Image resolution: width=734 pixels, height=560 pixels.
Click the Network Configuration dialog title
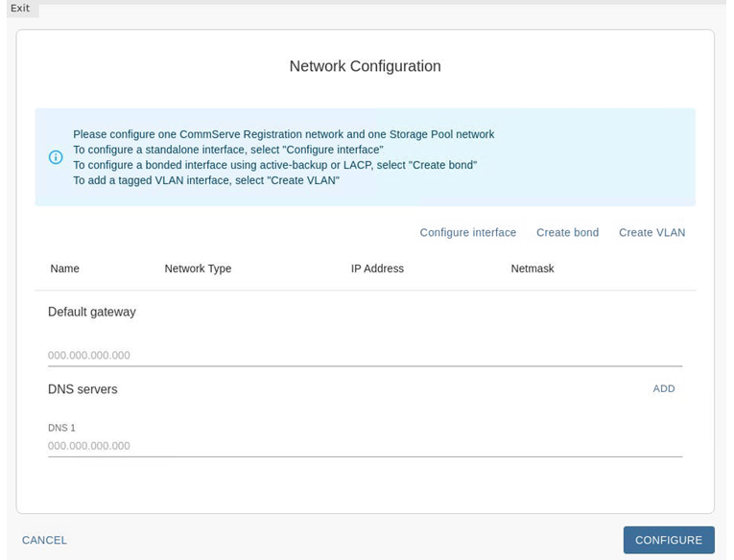click(x=365, y=66)
